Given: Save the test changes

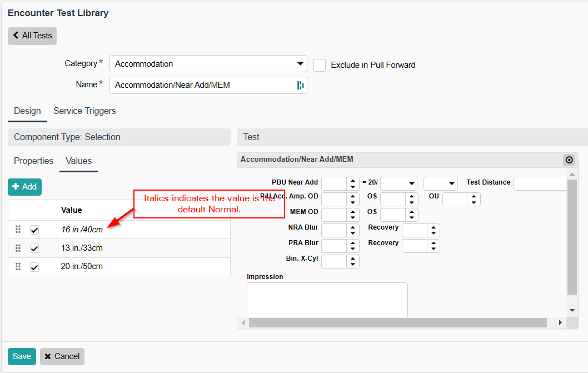Looking at the screenshot, I should [x=22, y=356].
